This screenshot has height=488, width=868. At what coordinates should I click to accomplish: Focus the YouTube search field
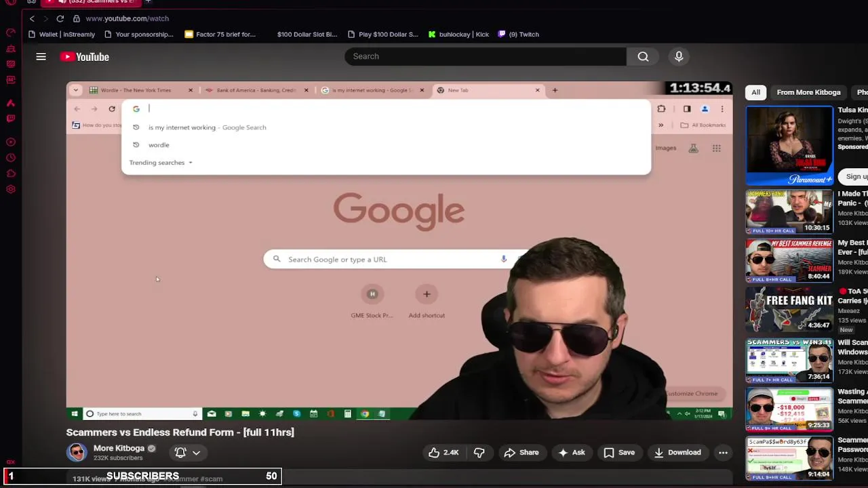pos(486,56)
